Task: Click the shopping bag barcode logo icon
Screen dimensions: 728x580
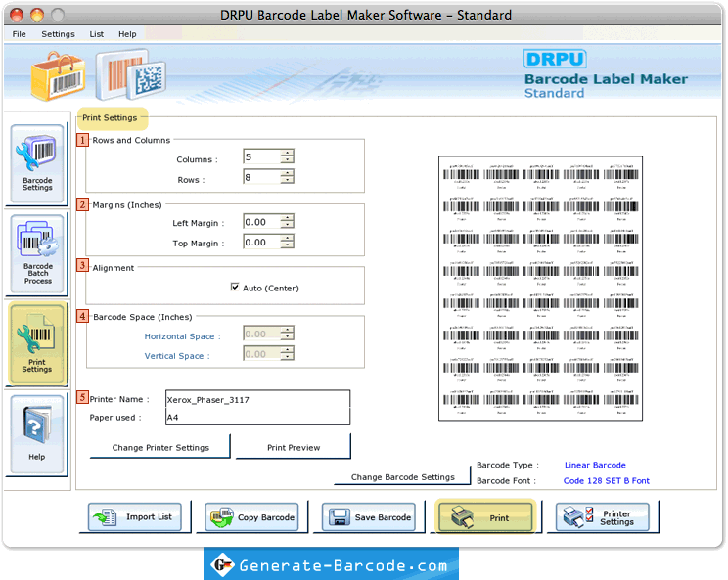Action: pyautogui.click(x=59, y=76)
